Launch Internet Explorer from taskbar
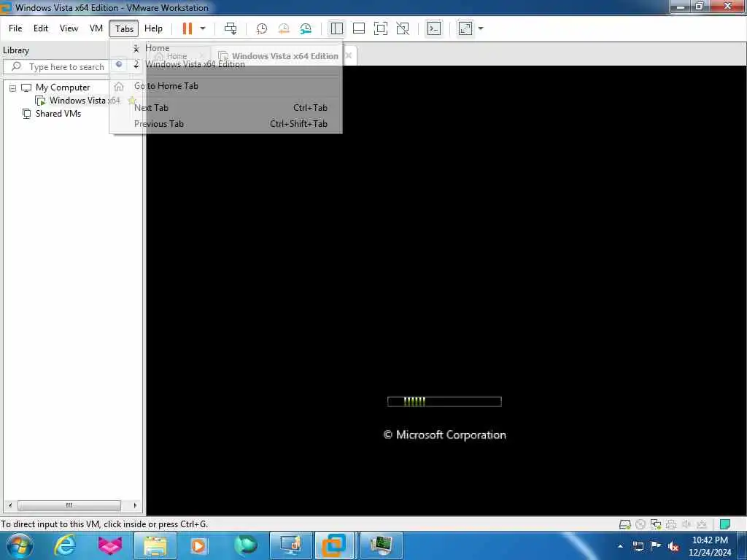This screenshot has width=747, height=560. [x=65, y=545]
